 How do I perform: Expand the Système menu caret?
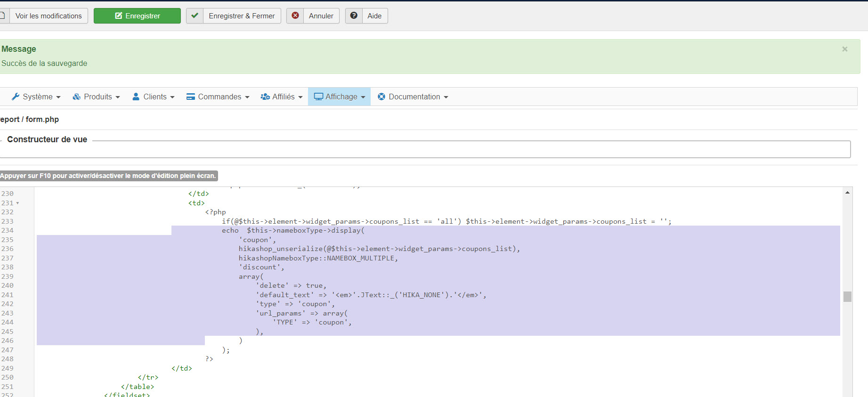click(x=58, y=97)
